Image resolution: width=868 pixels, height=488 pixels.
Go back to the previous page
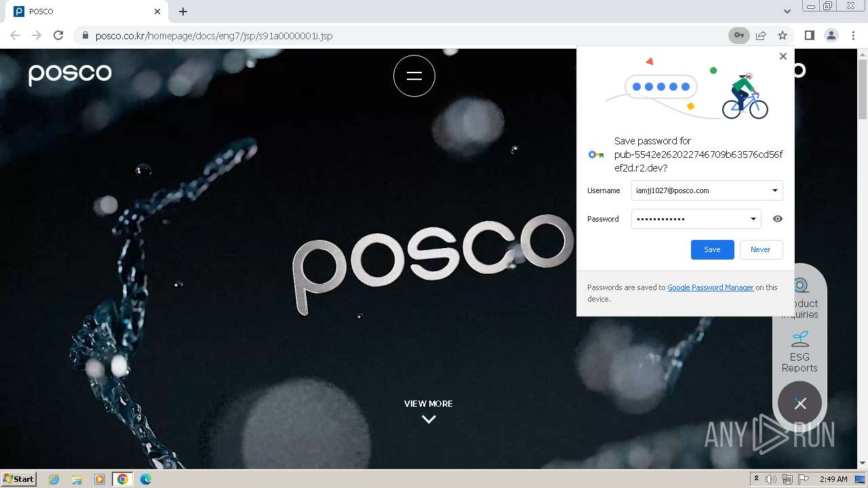tap(15, 35)
